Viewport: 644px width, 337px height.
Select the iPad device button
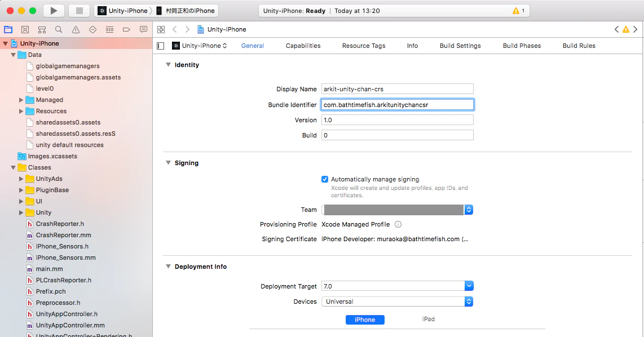[x=429, y=320]
